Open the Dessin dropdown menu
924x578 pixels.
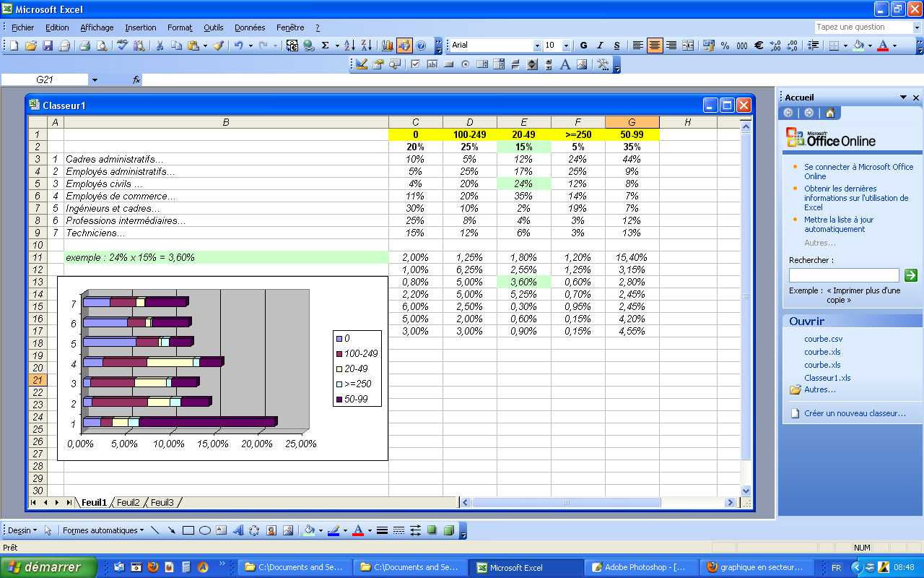point(22,530)
